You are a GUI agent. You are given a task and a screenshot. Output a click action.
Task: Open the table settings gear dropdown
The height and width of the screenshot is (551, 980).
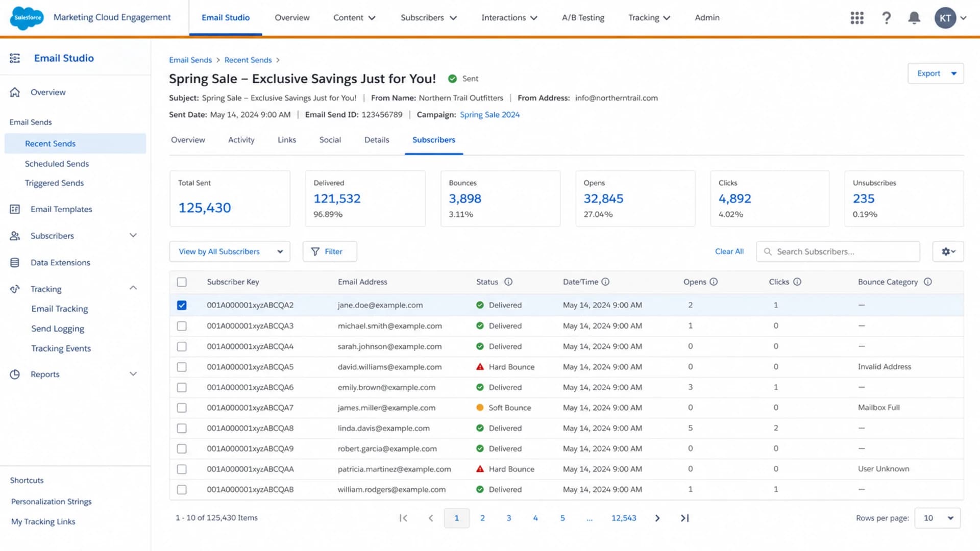[x=948, y=252]
